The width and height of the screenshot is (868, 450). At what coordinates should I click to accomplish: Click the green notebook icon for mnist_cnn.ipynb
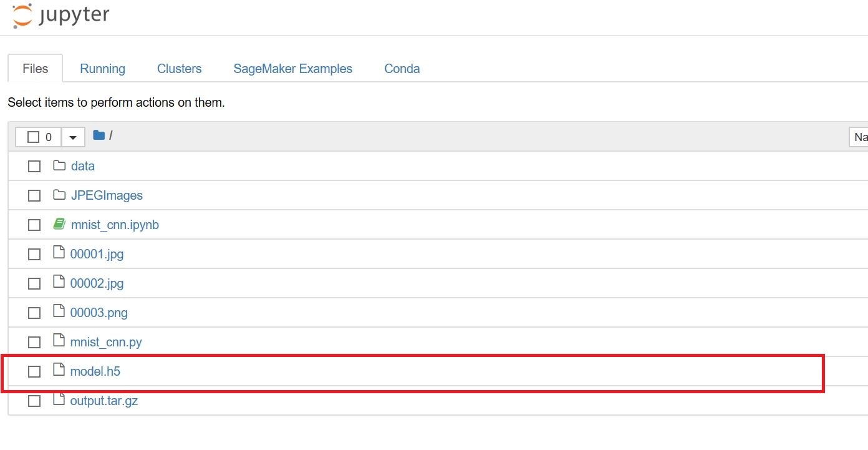59,224
